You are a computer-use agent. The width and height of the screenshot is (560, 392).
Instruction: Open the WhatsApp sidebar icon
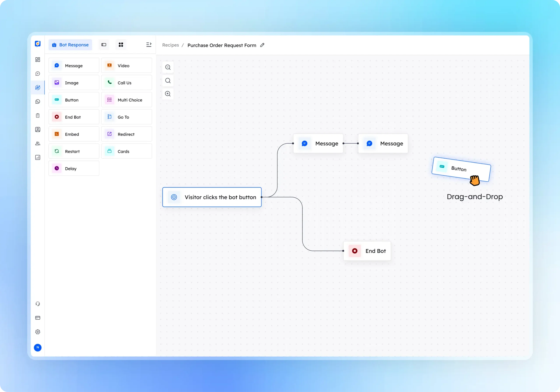tap(38, 101)
